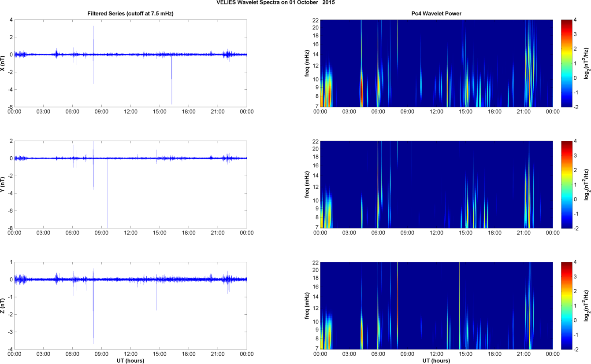Click the X (nT) axis label
The width and height of the screenshot is (591, 364).
click(3, 63)
